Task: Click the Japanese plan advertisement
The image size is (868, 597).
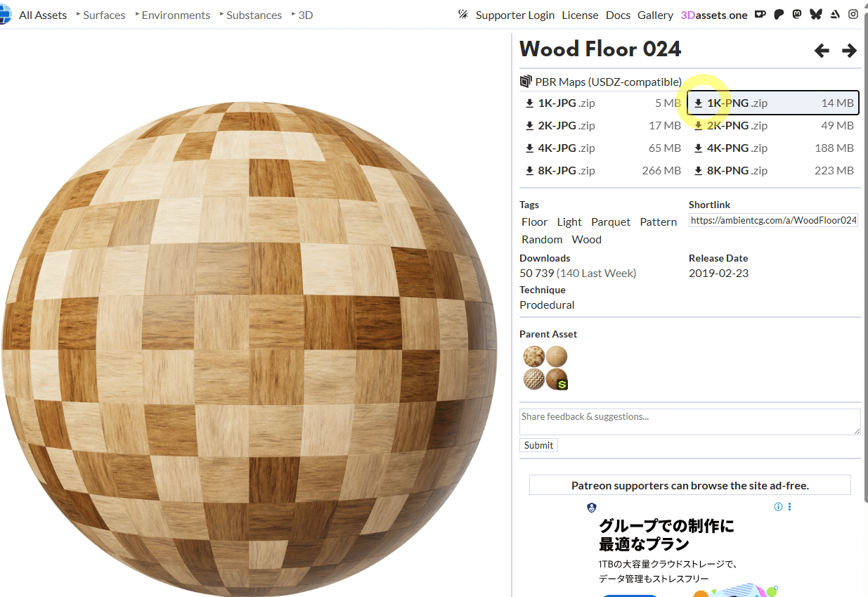Action: click(689, 548)
